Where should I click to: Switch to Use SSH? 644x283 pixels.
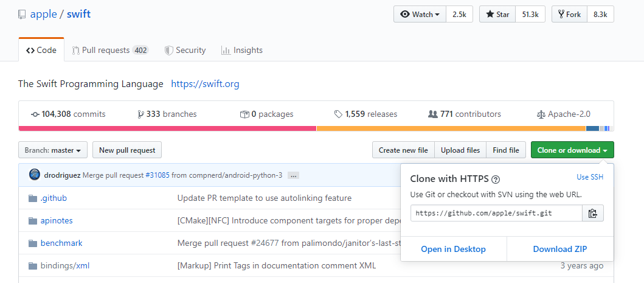click(589, 177)
